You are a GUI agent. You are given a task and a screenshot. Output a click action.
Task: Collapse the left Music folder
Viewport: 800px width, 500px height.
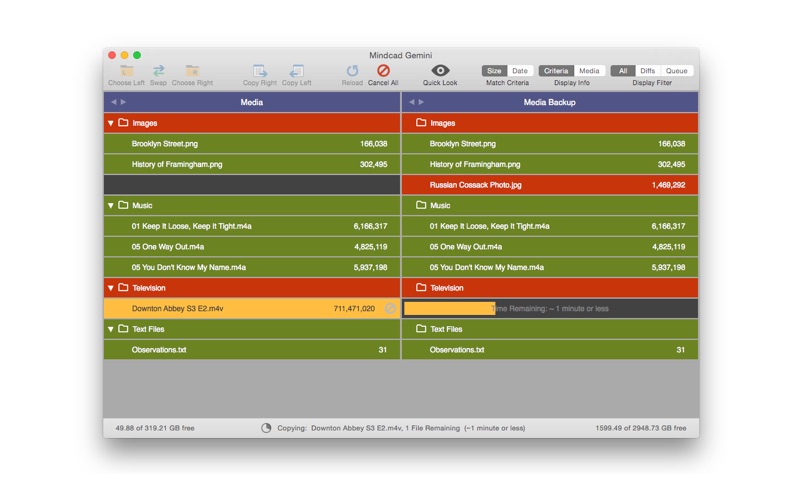point(111,206)
